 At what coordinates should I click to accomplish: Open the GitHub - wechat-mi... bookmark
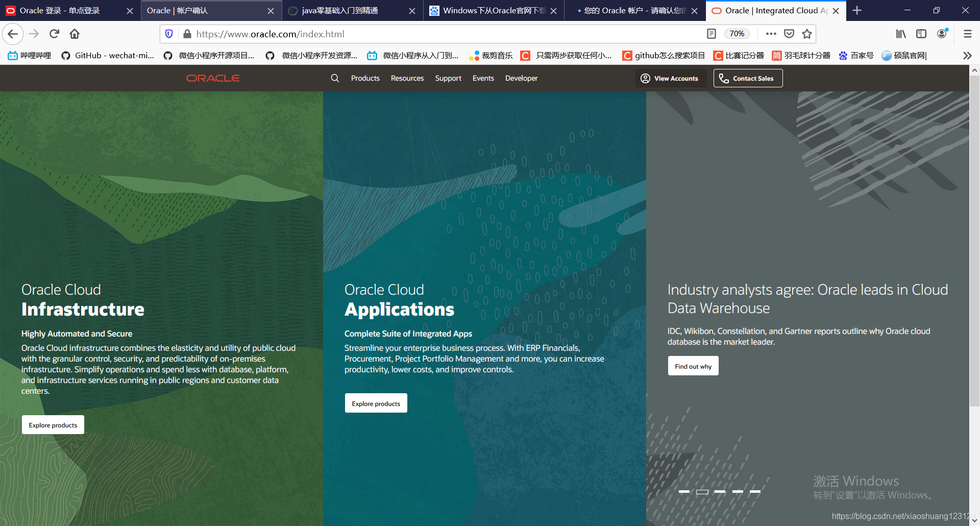(108, 56)
